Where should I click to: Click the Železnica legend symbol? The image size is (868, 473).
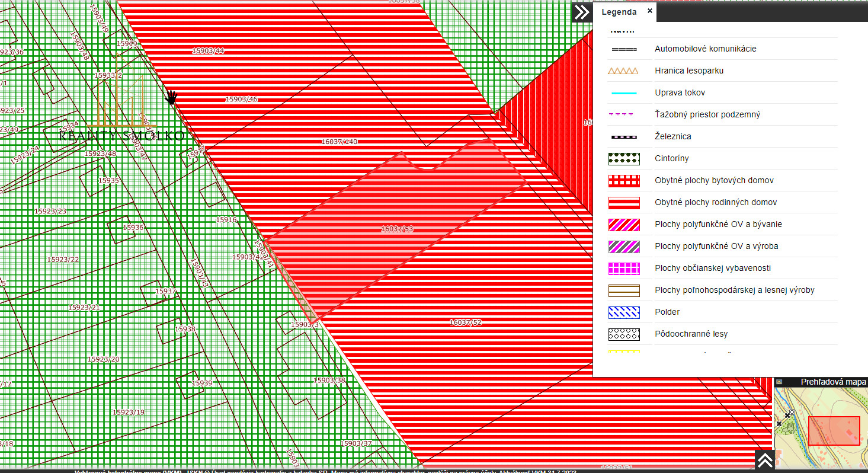pyautogui.click(x=624, y=137)
